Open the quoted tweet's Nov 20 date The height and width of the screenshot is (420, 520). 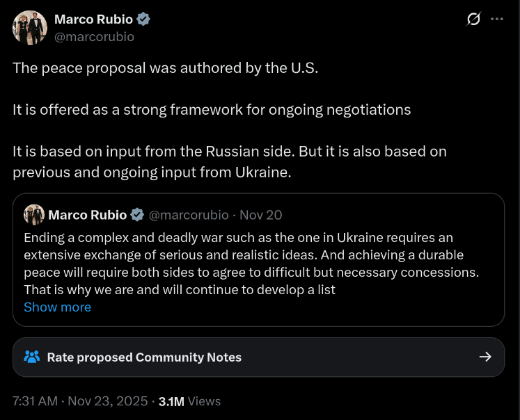(261, 214)
